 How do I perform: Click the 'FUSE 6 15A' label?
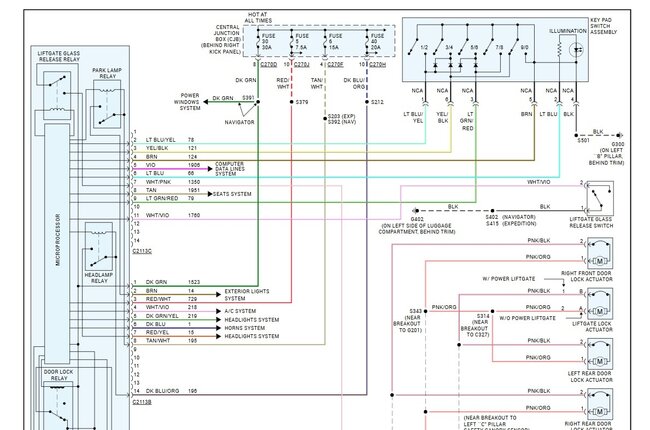point(335,41)
